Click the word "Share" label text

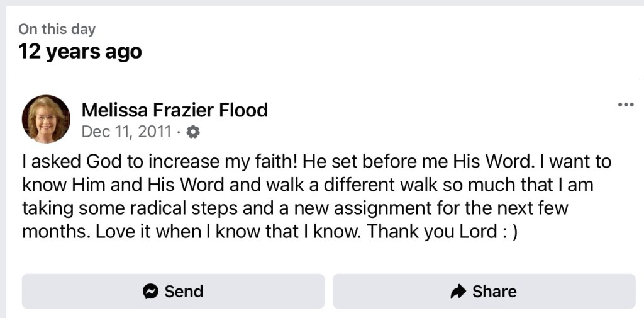tap(494, 292)
